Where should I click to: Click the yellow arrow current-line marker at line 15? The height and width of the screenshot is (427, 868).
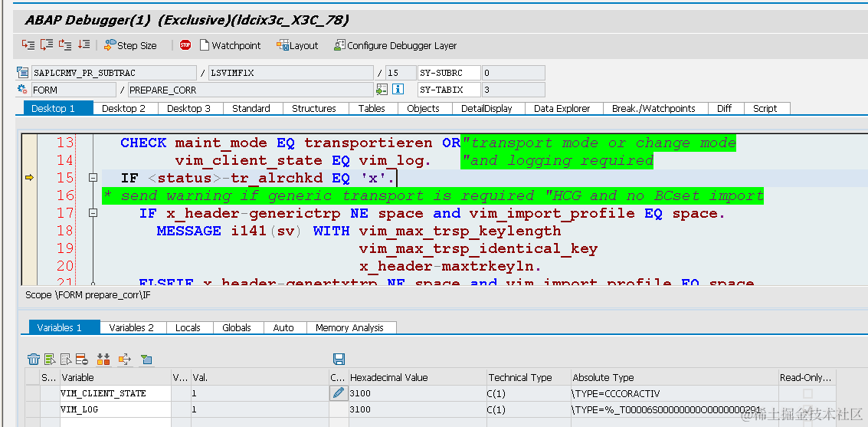[x=30, y=177]
